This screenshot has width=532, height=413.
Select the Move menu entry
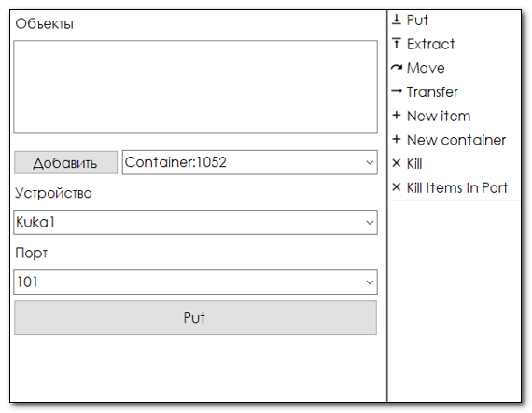455,68
